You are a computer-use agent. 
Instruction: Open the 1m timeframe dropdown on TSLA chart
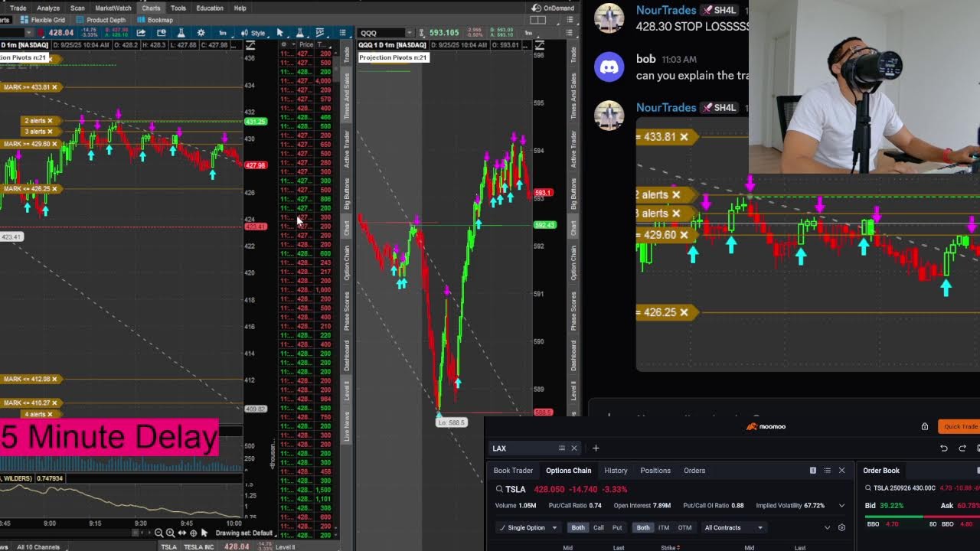(223, 33)
